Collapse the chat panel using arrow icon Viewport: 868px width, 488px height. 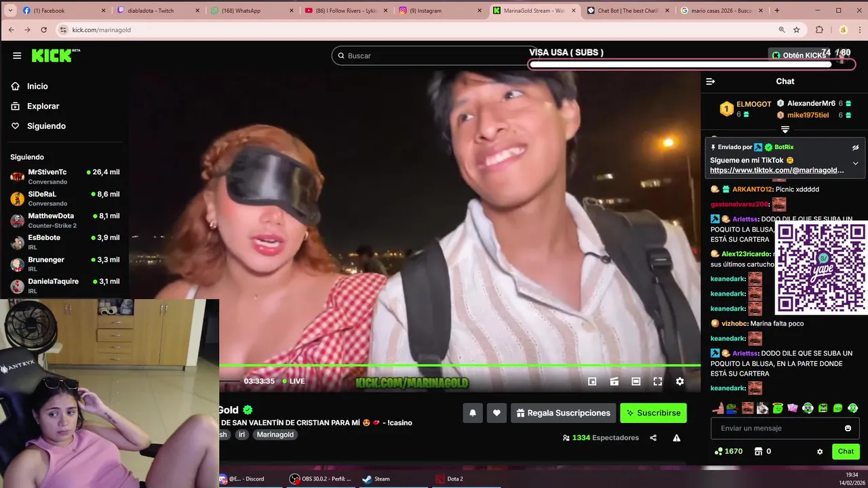(710, 81)
